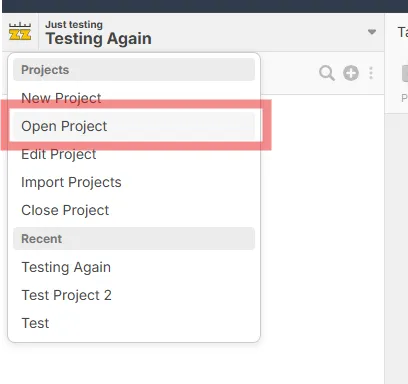
Task: Click the Just testing subtitle above title
Action: [x=74, y=25]
